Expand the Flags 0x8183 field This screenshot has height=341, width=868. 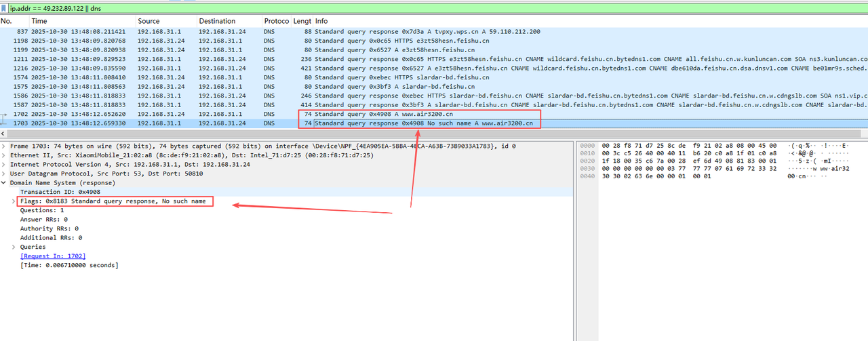14,201
